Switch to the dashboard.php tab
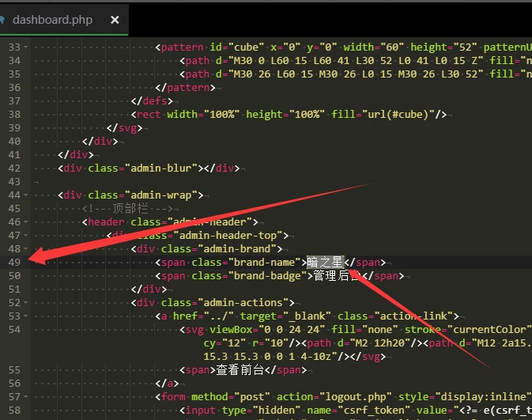This screenshot has width=532, height=420. point(51,20)
